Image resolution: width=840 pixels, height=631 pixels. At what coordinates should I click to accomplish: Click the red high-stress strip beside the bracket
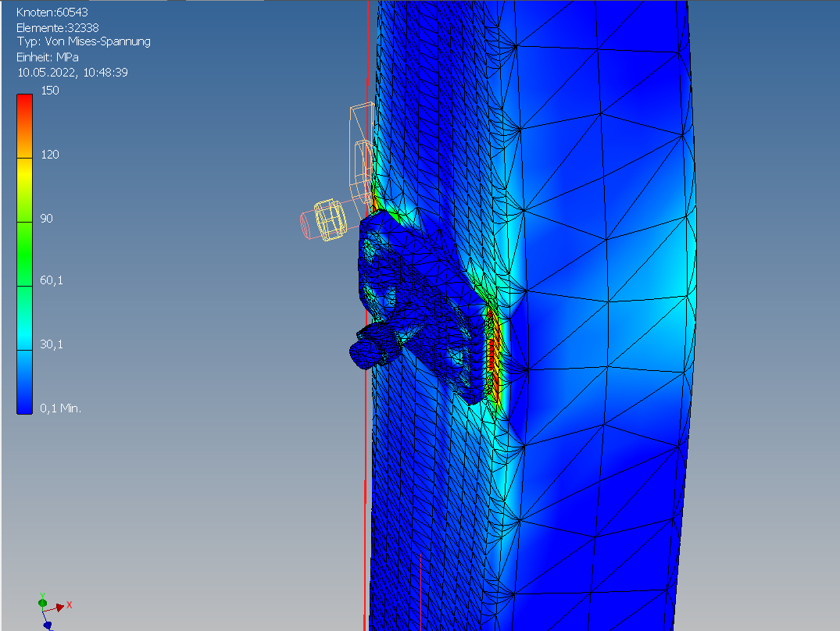point(492,351)
